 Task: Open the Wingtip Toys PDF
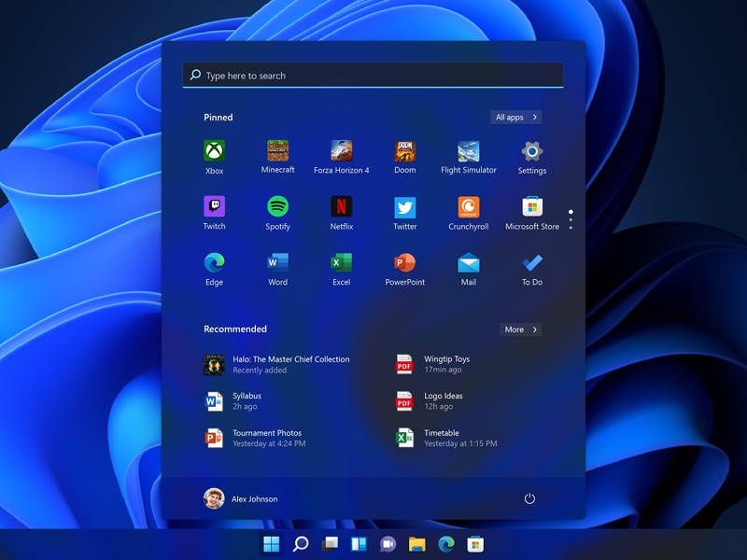tap(432, 364)
